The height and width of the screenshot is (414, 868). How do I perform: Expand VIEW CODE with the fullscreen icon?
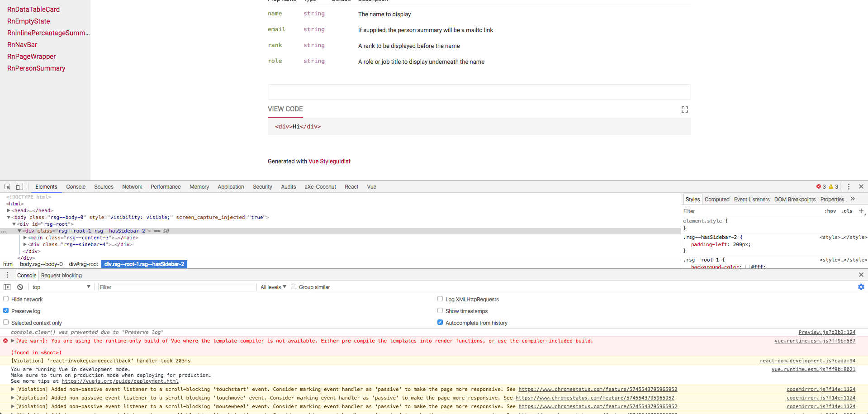684,109
